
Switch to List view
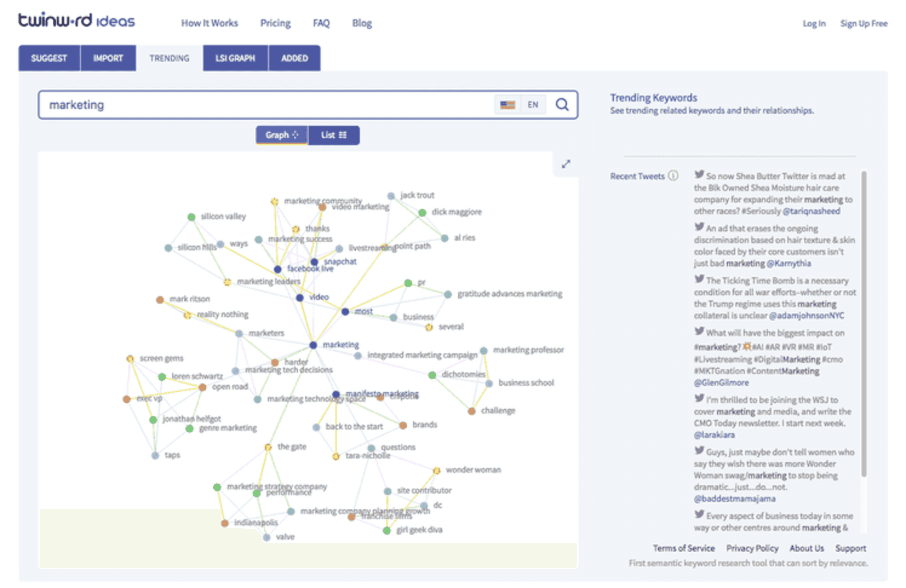pyautogui.click(x=334, y=135)
